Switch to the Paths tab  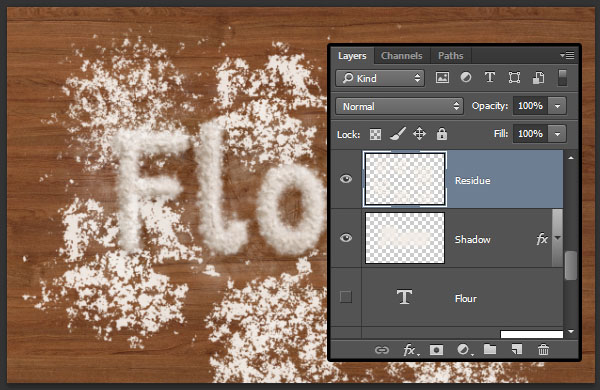450,56
